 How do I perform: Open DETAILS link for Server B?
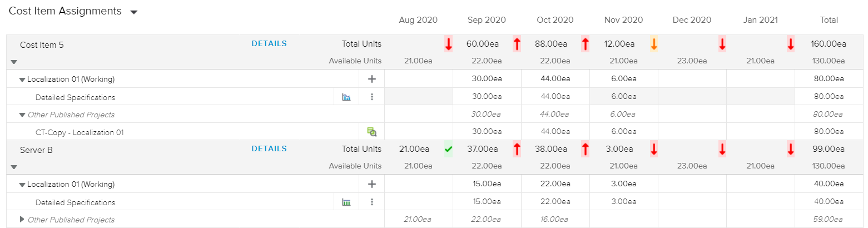point(269,149)
